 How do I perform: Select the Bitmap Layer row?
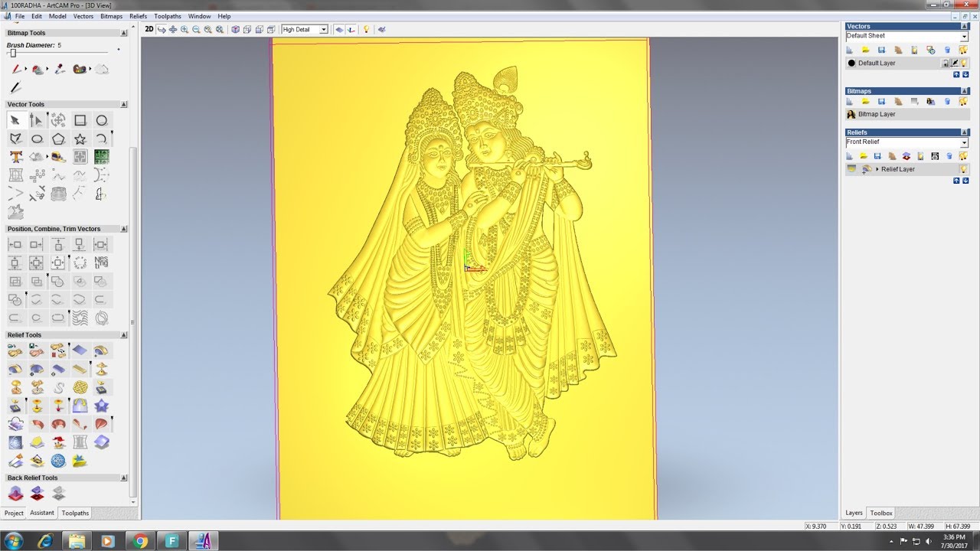pyautogui.click(x=906, y=114)
